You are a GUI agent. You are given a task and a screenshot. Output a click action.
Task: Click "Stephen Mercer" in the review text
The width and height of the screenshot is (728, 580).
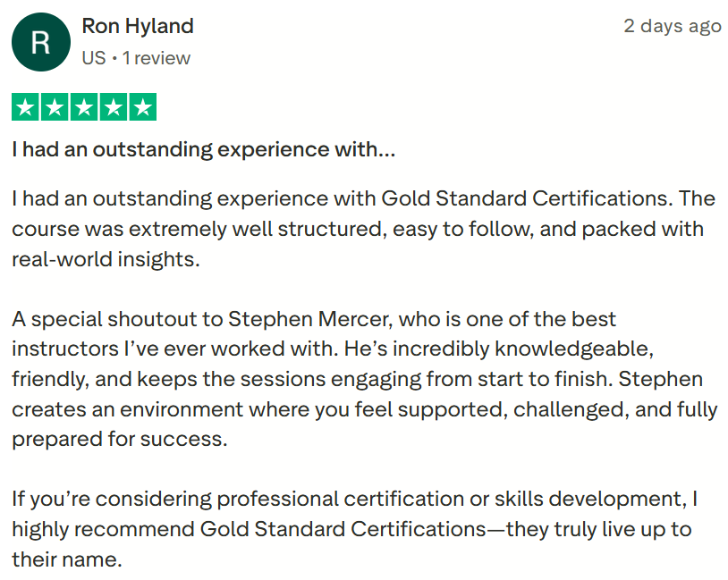(x=309, y=319)
